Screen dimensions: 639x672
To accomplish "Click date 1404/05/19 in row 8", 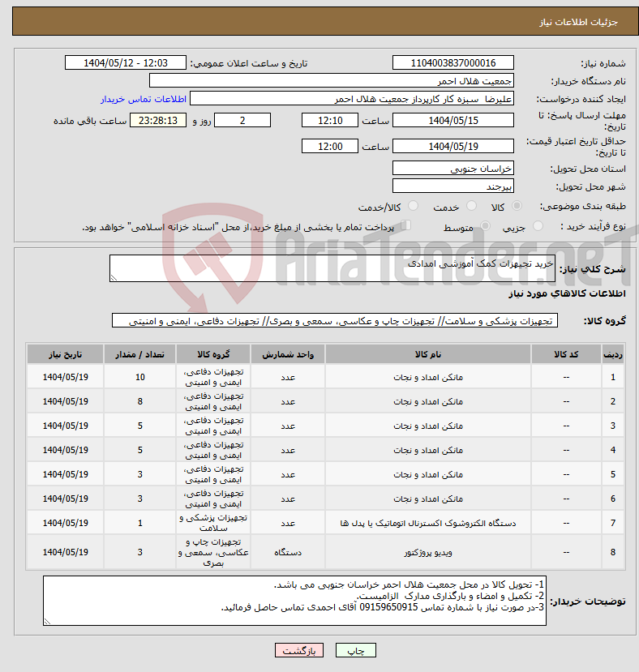I will (x=65, y=552).
